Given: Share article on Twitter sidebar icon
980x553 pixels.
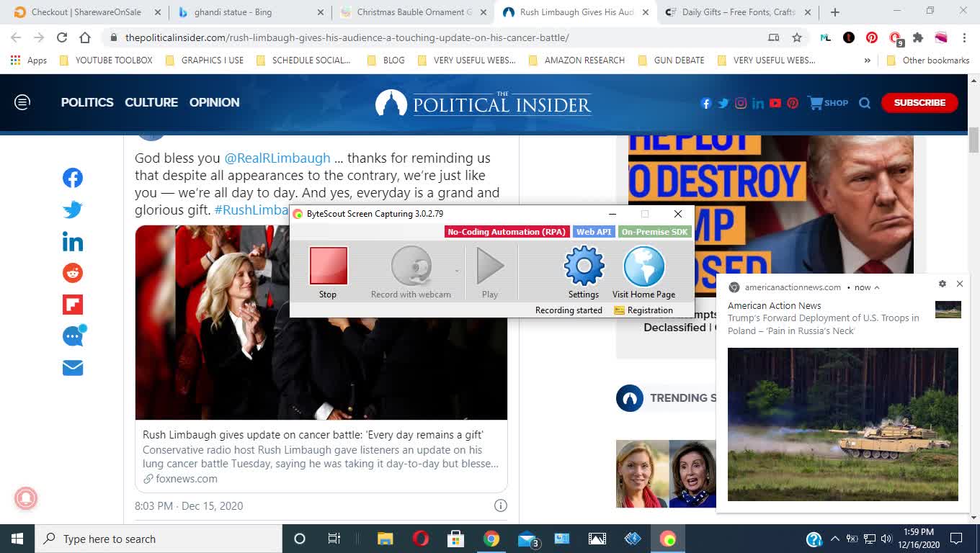Looking at the screenshot, I should [73, 210].
